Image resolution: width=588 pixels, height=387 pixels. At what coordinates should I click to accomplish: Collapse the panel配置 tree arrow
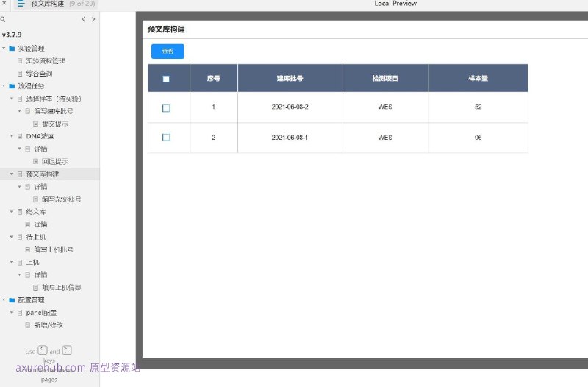pos(12,313)
